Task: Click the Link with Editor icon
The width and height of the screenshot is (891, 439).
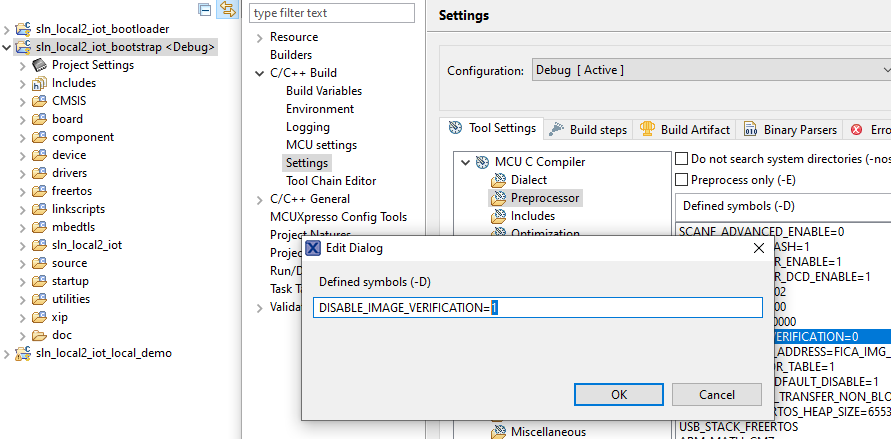Action: click(x=227, y=9)
